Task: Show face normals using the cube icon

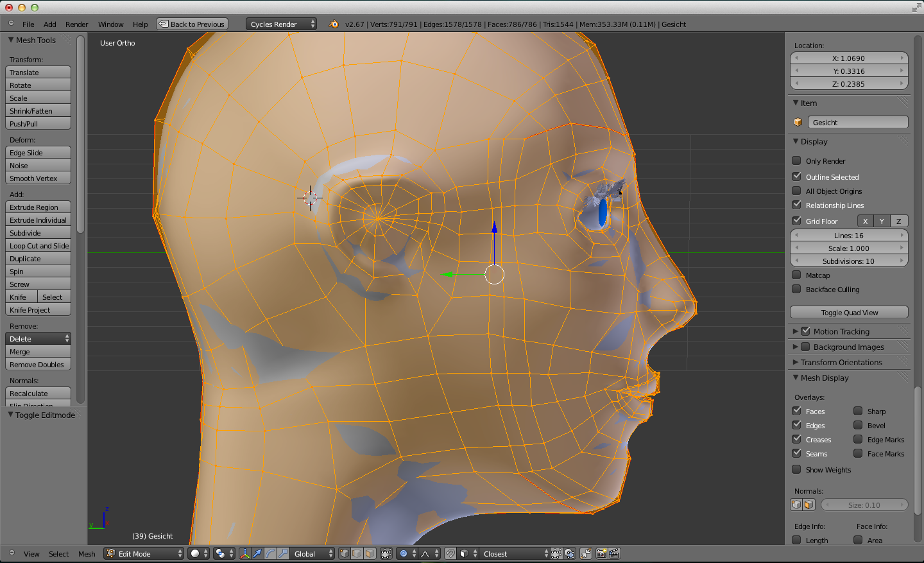Action: (x=809, y=505)
